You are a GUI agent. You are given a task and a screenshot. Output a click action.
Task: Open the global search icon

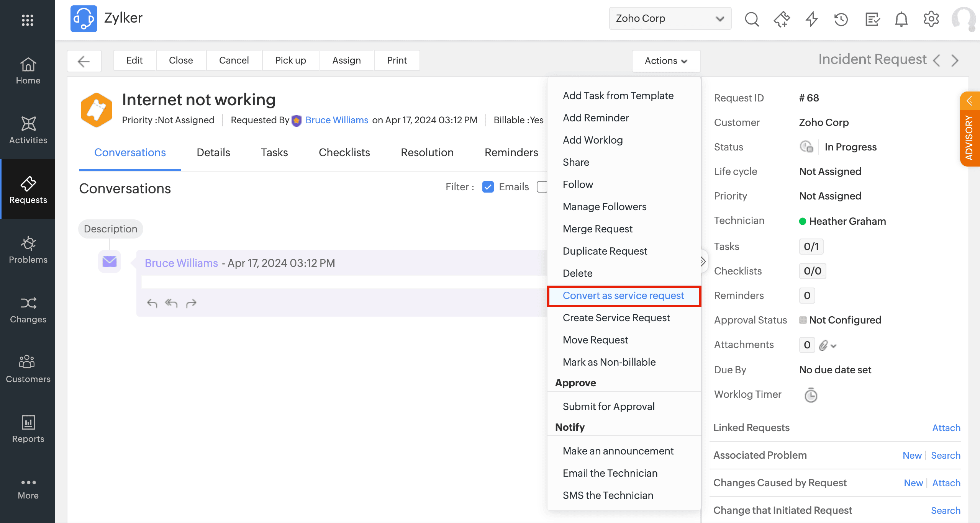(752, 19)
